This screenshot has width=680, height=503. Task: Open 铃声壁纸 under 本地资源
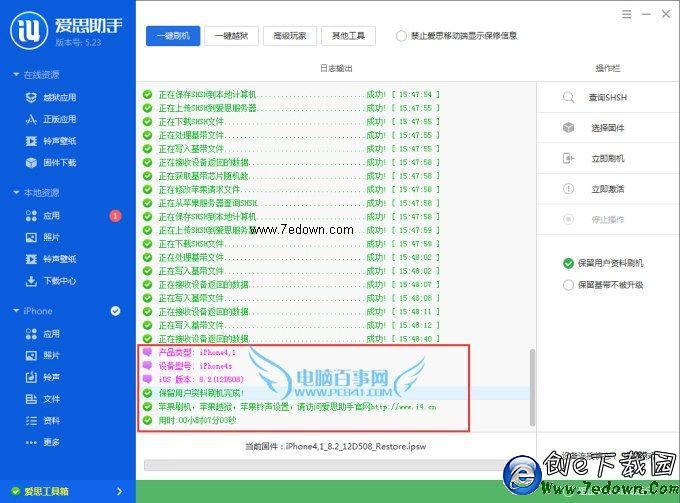point(51,259)
